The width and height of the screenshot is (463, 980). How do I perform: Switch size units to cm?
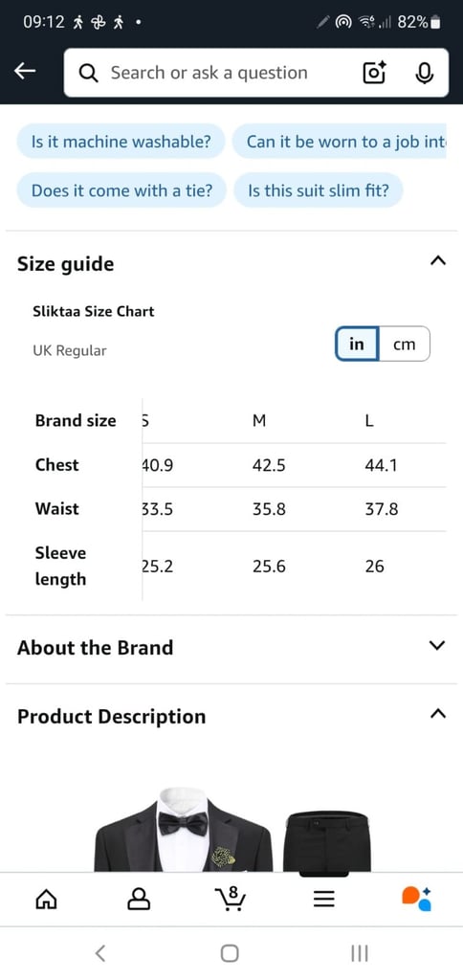[405, 344]
